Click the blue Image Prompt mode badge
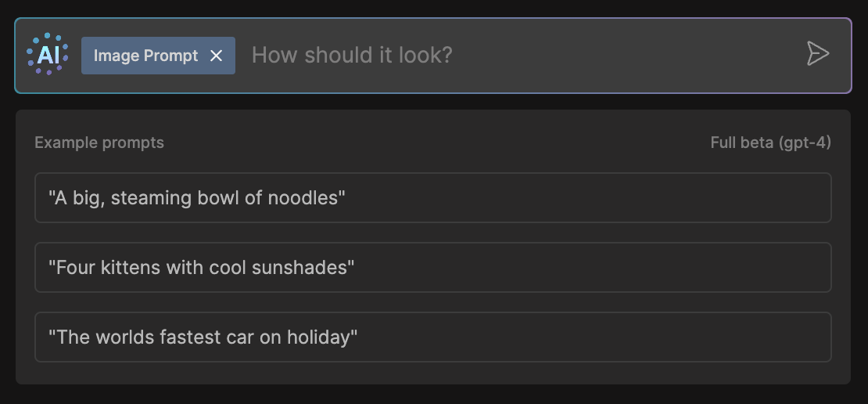 145,56
